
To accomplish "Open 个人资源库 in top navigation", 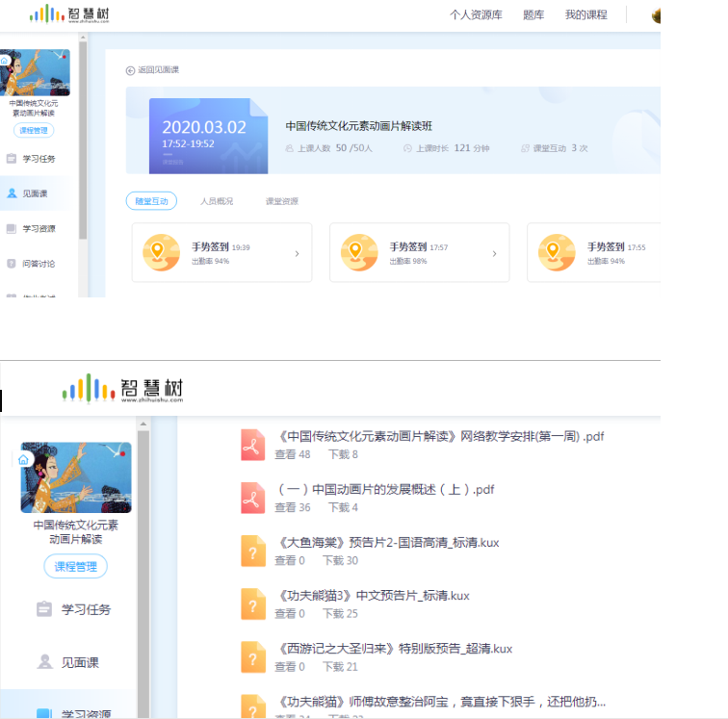I will (x=478, y=15).
